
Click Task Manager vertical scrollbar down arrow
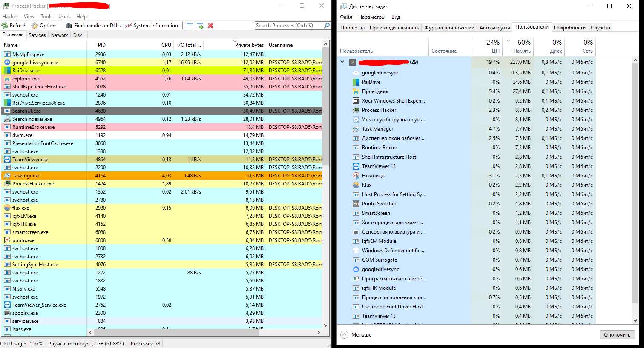pos(635,321)
